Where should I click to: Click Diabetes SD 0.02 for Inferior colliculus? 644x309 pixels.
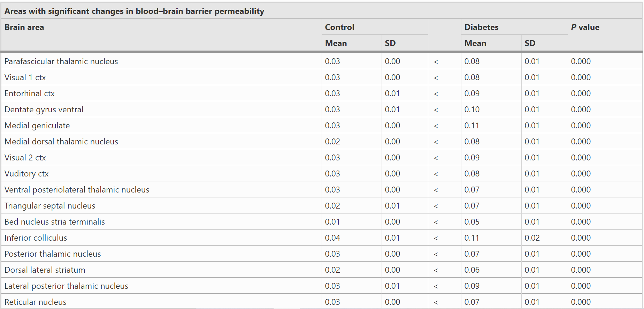pyautogui.click(x=532, y=238)
